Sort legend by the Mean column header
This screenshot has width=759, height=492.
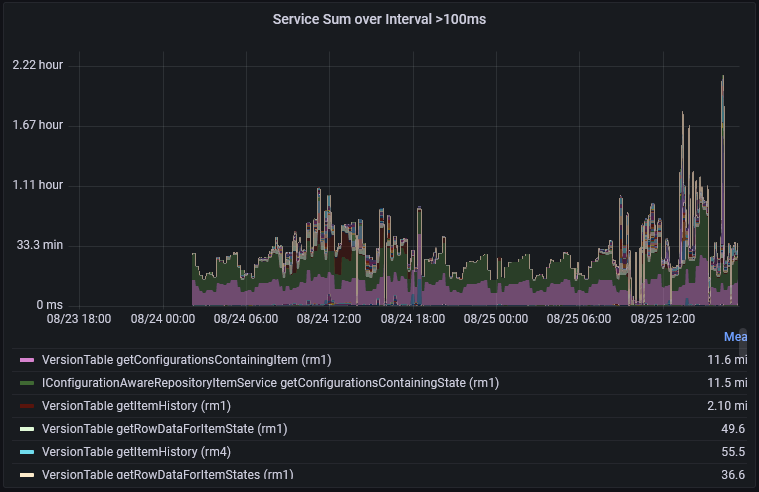pyautogui.click(x=735, y=337)
